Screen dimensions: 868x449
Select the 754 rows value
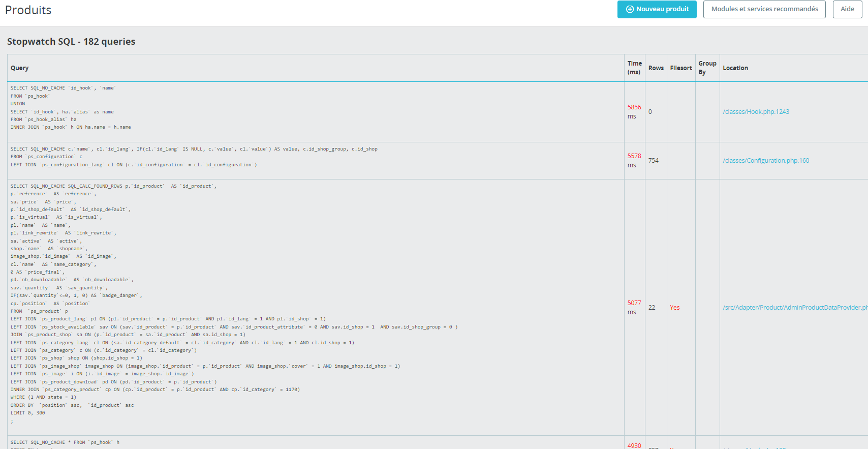[653, 161]
